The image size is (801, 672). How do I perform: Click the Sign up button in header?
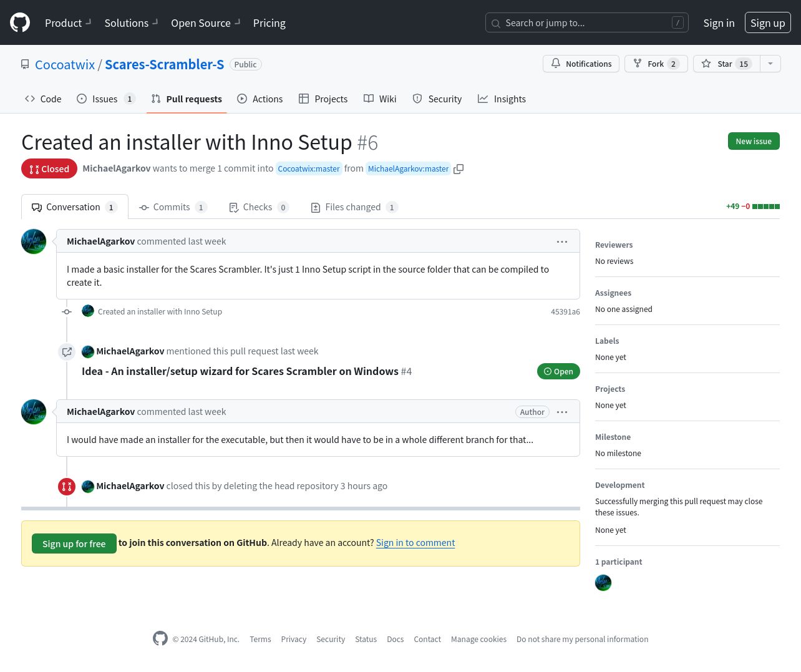[768, 23]
